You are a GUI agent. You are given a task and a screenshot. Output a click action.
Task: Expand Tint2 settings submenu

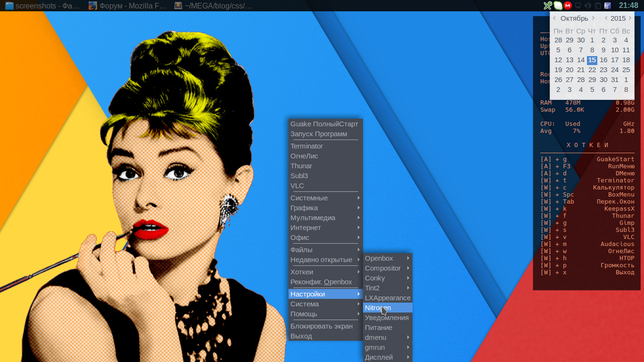(388, 288)
